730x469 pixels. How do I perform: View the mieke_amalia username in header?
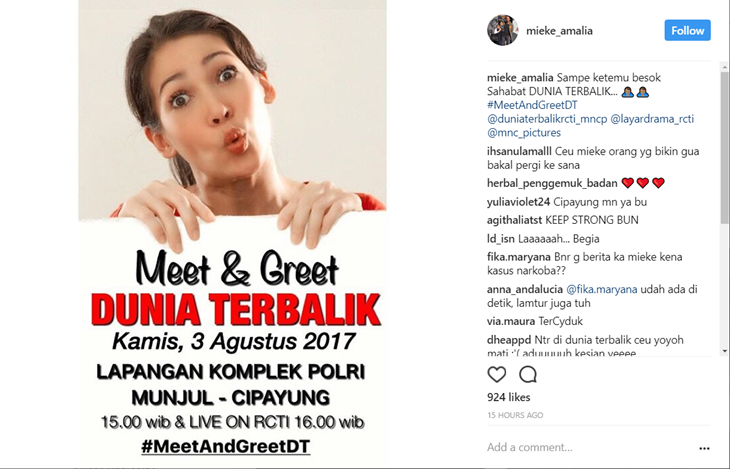[x=559, y=31]
